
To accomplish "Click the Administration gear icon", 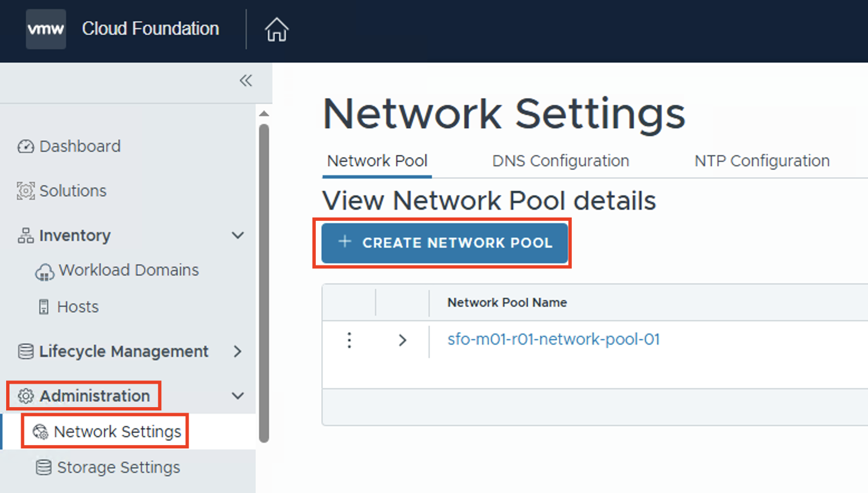I will coord(25,395).
